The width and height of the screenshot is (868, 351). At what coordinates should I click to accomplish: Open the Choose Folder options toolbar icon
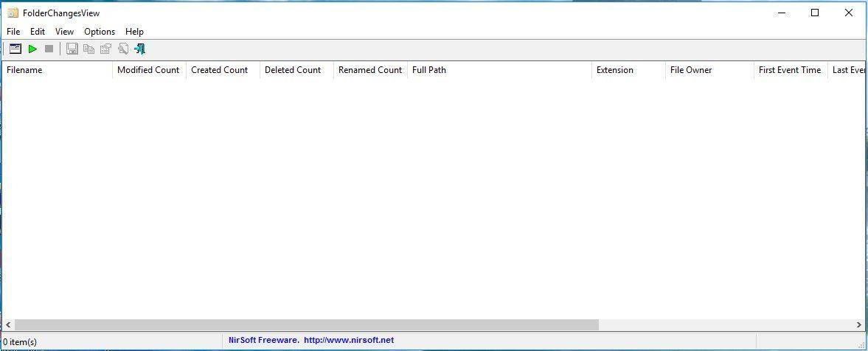[15, 49]
